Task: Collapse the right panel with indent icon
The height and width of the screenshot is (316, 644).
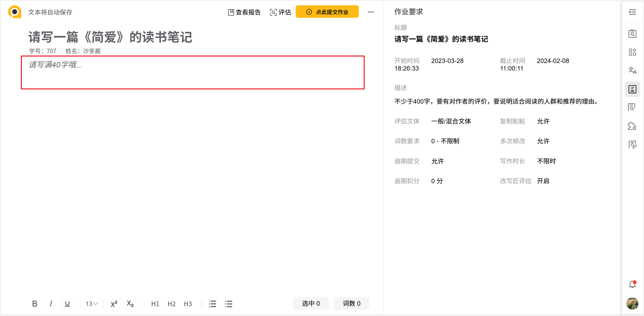Action: pos(632,12)
